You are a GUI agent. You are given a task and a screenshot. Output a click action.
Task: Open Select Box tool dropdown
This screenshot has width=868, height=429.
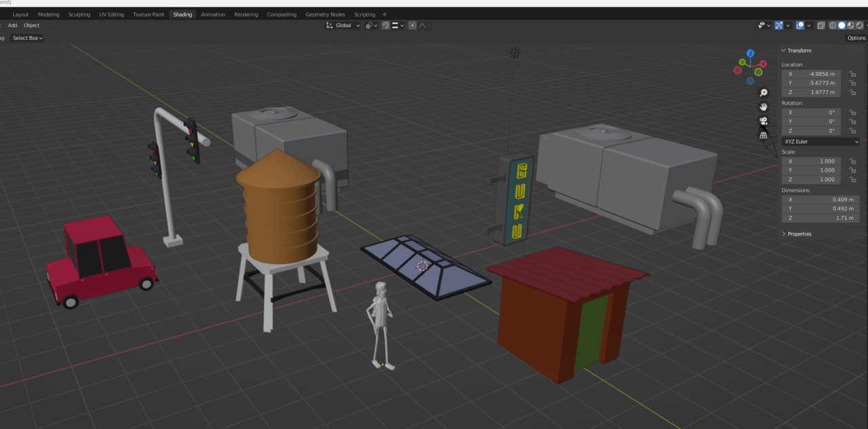27,38
